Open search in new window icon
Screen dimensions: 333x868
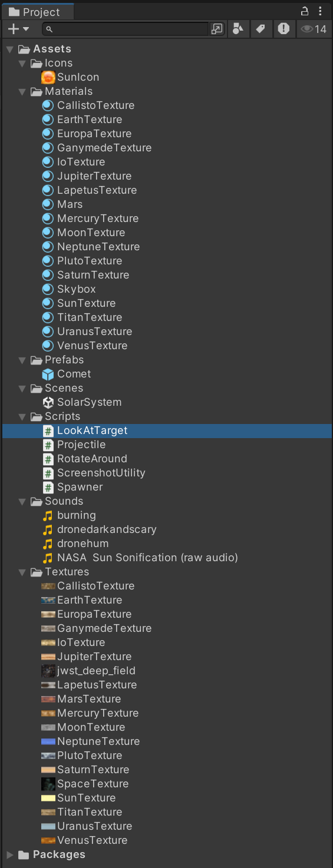(217, 28)
